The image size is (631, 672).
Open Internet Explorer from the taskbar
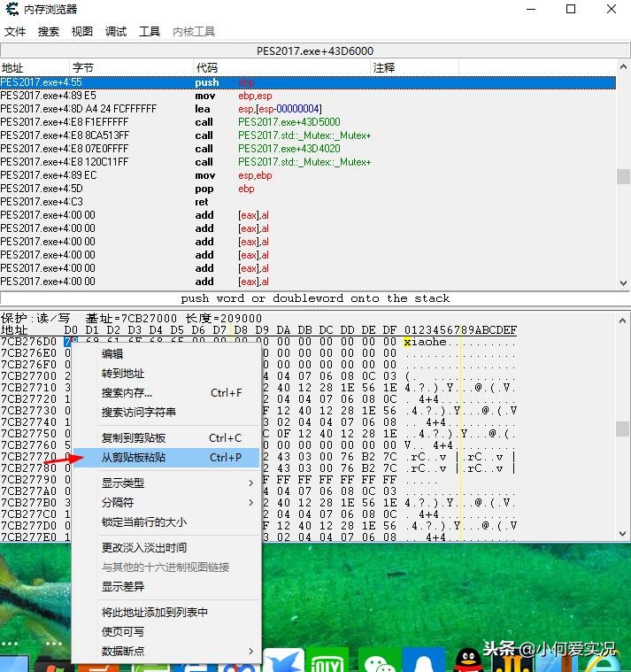click(602, 660)
